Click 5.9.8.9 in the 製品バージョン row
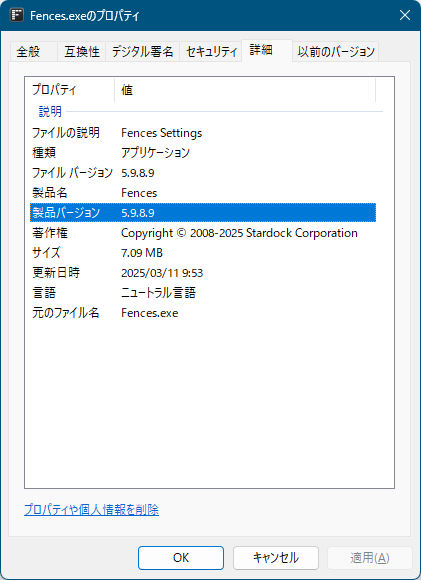The height and width of the screenshot is (580, 421). point(138,213)
